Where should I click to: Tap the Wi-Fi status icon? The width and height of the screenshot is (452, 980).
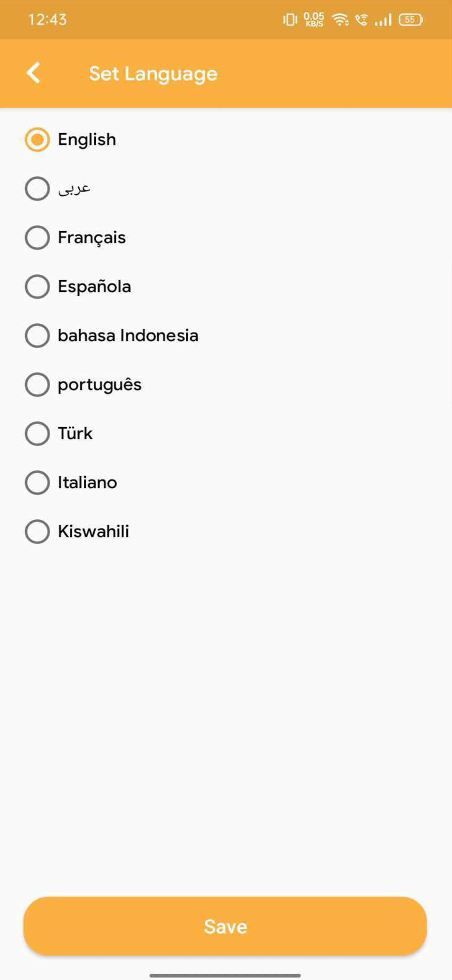[340, 19]
